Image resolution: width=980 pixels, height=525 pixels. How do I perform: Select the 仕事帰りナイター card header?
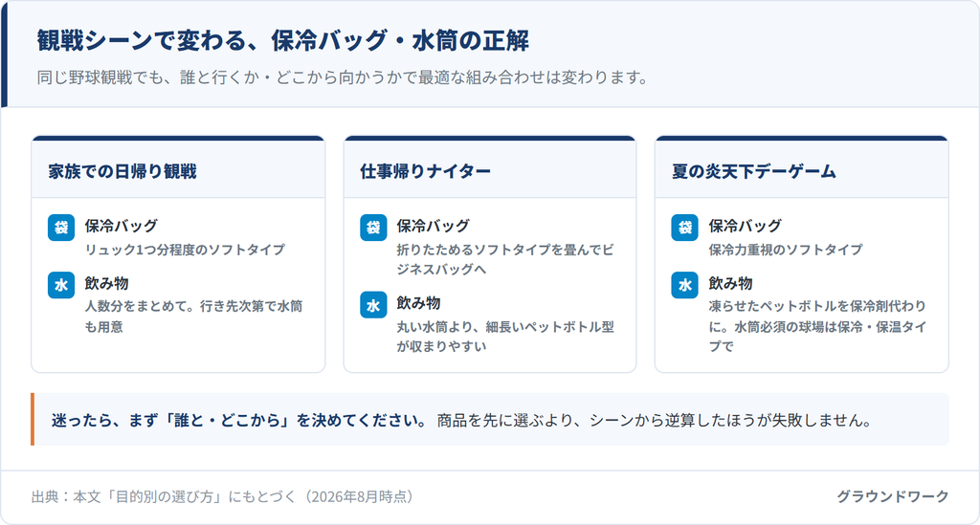[x=490, y=169]
